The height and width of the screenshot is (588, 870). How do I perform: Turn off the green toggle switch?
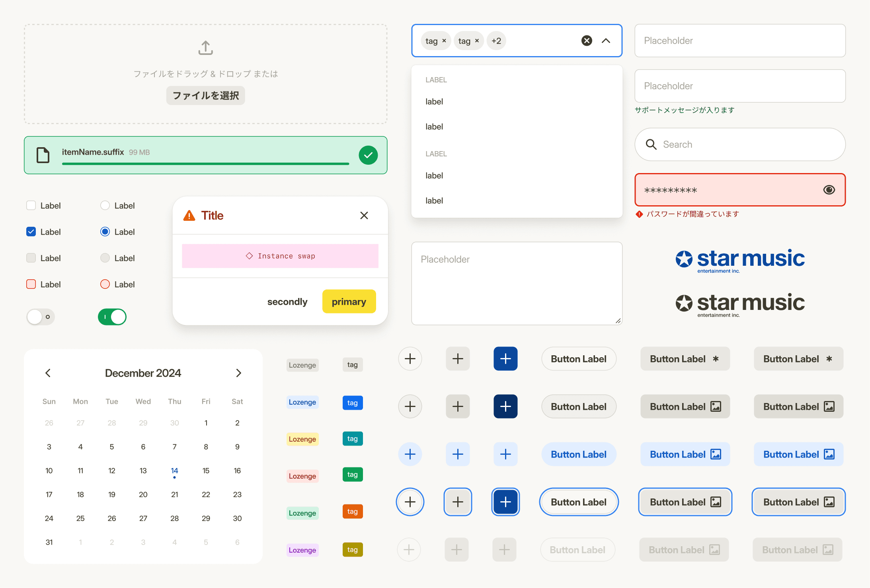(112, 317)
